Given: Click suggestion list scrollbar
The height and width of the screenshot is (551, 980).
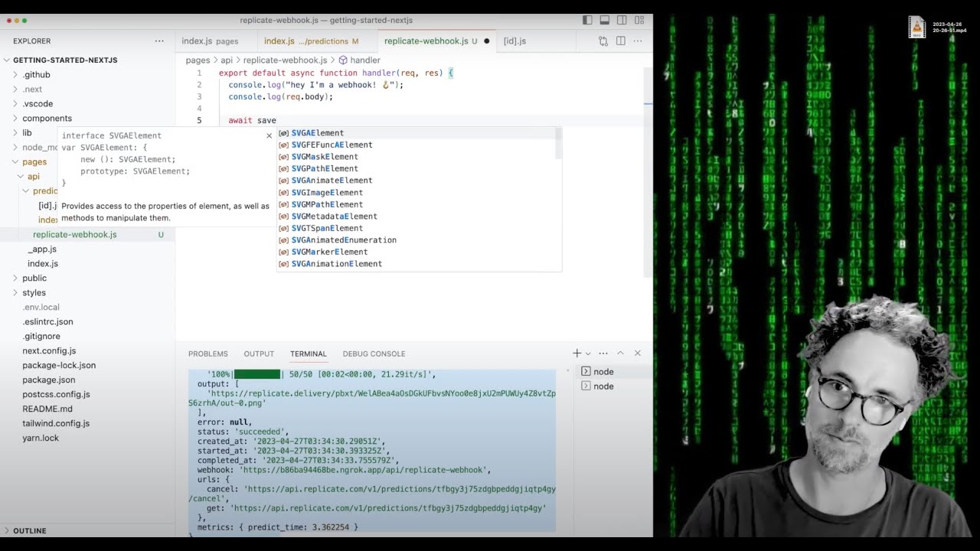Looking at the screenshot, I should 559,143.
